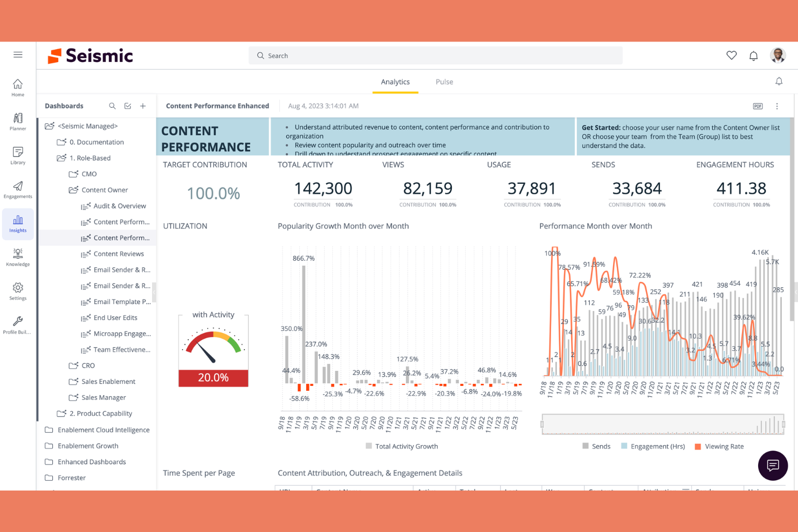Click analytics alerts bell icon
798x532 pixels.
(x=779, y=81)
